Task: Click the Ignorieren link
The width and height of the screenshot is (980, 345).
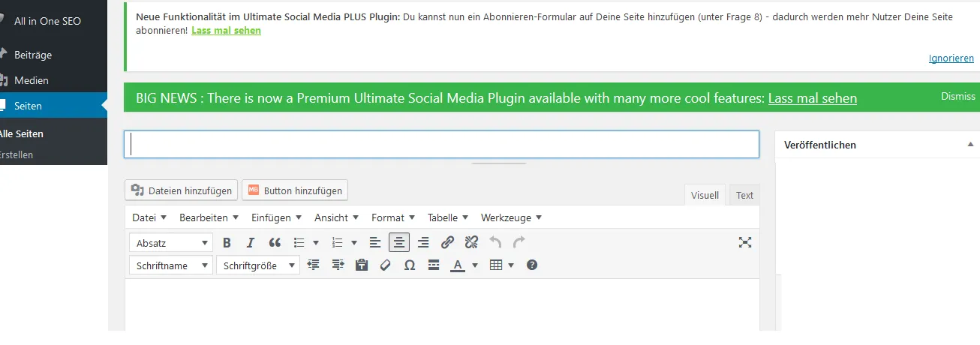Action: (951, 58)
